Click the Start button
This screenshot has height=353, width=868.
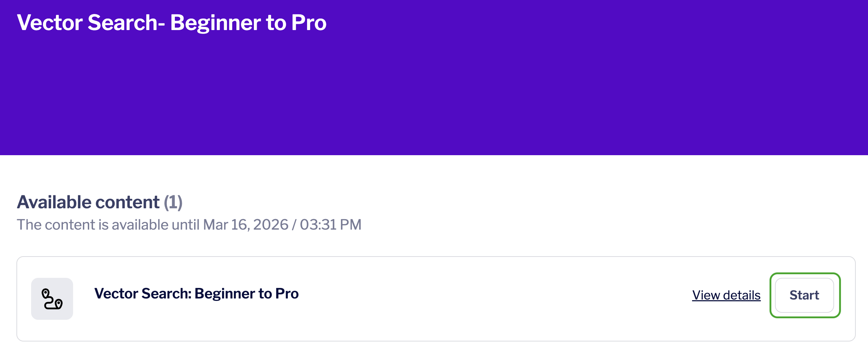[804, 295]
